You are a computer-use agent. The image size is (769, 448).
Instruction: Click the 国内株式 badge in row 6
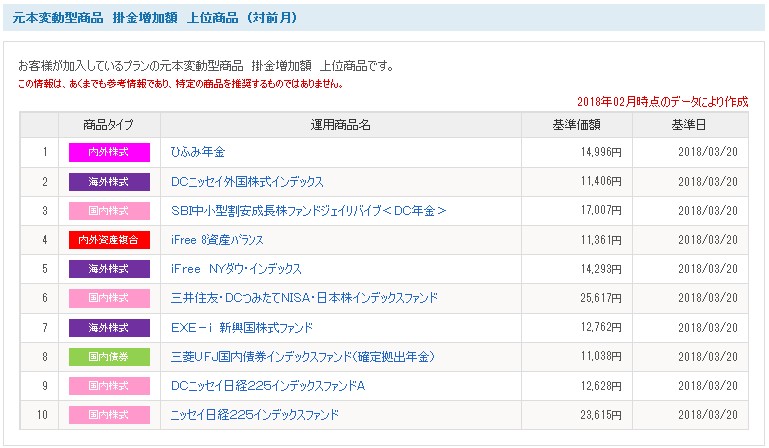coord(109,298)
